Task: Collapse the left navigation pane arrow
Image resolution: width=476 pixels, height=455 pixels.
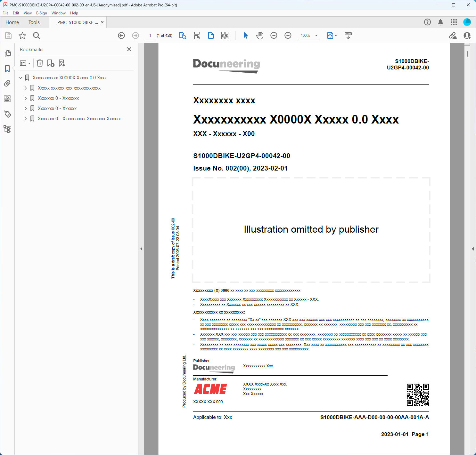Action: (141, 249)
